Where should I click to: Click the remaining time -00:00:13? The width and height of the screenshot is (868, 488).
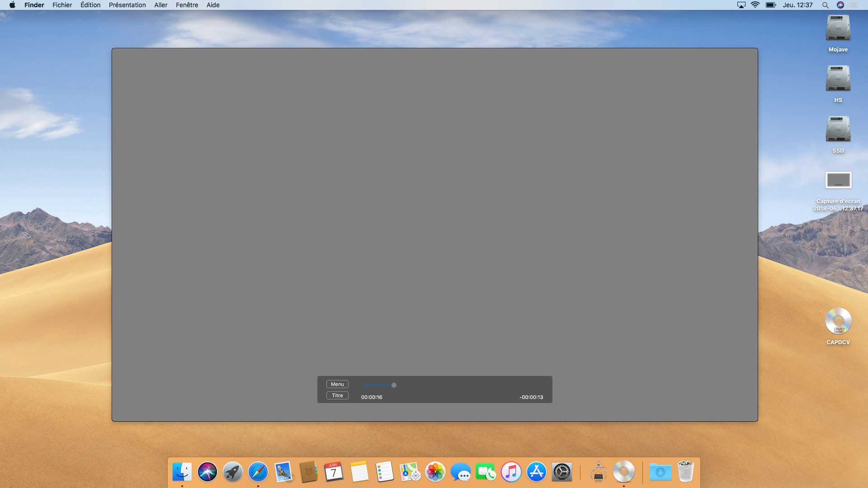click(x=531, y=397)
